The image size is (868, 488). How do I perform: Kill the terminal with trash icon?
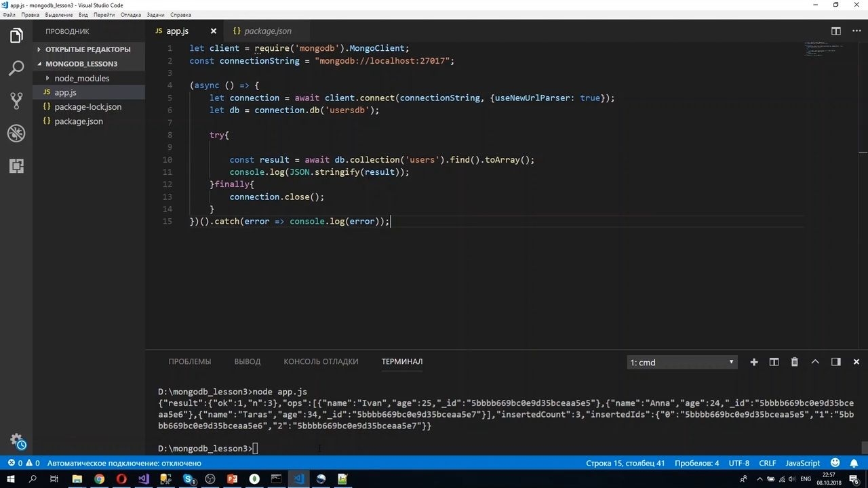click(795, 362)
